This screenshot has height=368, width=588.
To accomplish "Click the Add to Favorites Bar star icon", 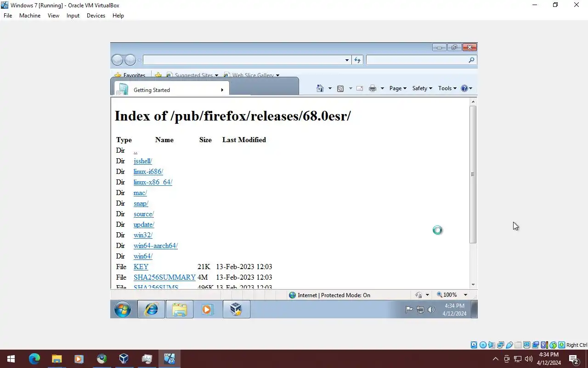I will [158, 75].
